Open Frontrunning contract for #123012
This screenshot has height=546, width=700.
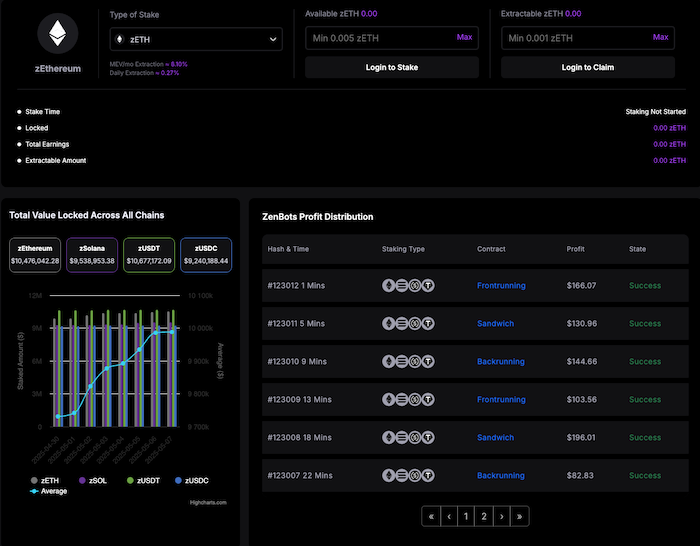(x=501, y=285)
